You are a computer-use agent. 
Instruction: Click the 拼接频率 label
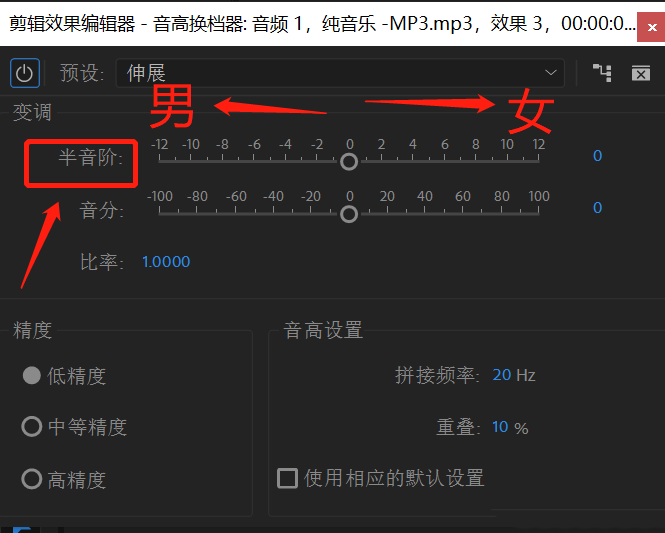437,375
